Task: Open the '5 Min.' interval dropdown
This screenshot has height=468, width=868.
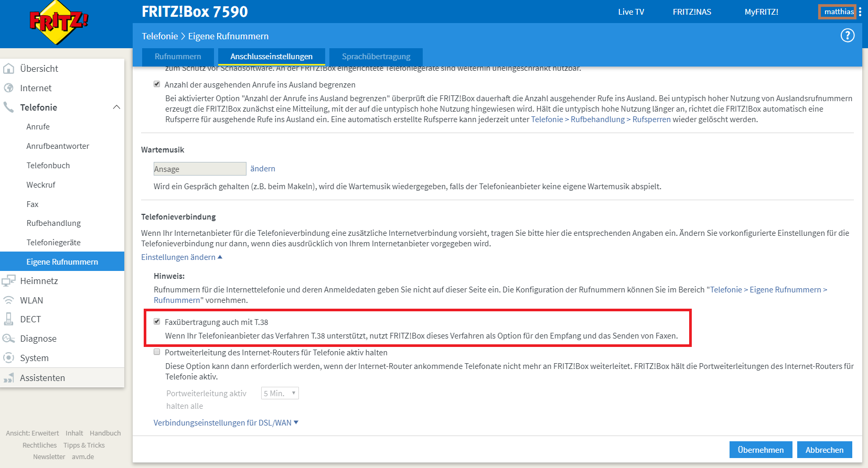Action: pos(280,393)
